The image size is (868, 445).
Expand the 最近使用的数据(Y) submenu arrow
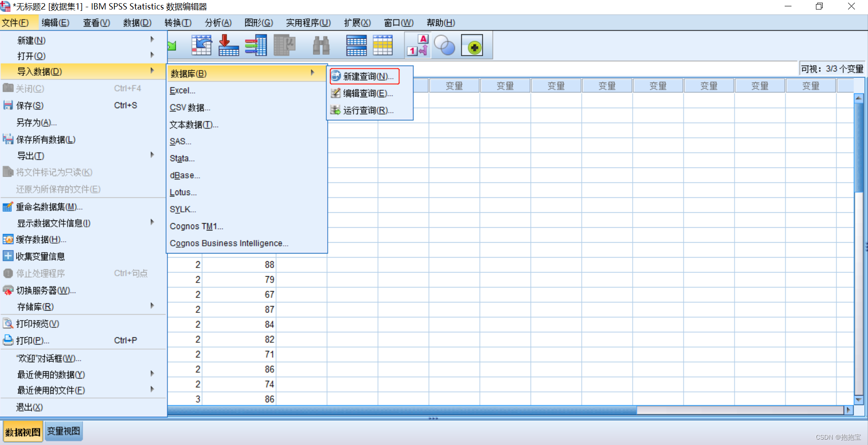point(152,373)
